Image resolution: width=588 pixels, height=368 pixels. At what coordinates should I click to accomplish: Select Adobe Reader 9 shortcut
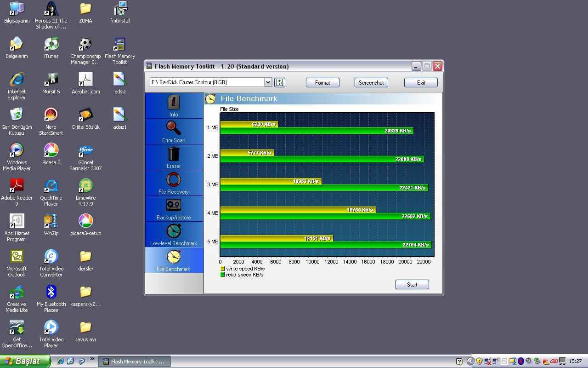17,192
